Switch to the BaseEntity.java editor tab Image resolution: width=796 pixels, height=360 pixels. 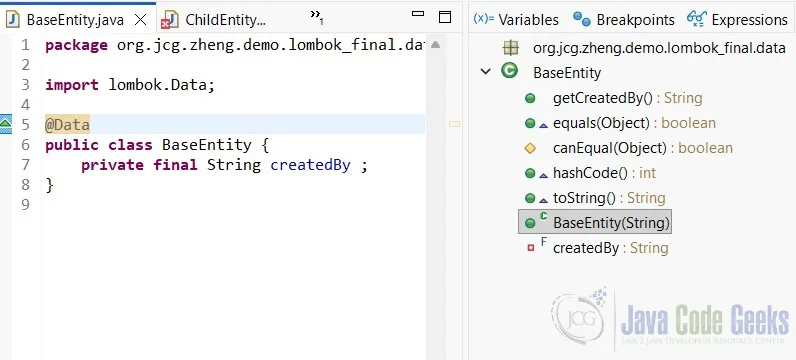[x=75, y=20]
